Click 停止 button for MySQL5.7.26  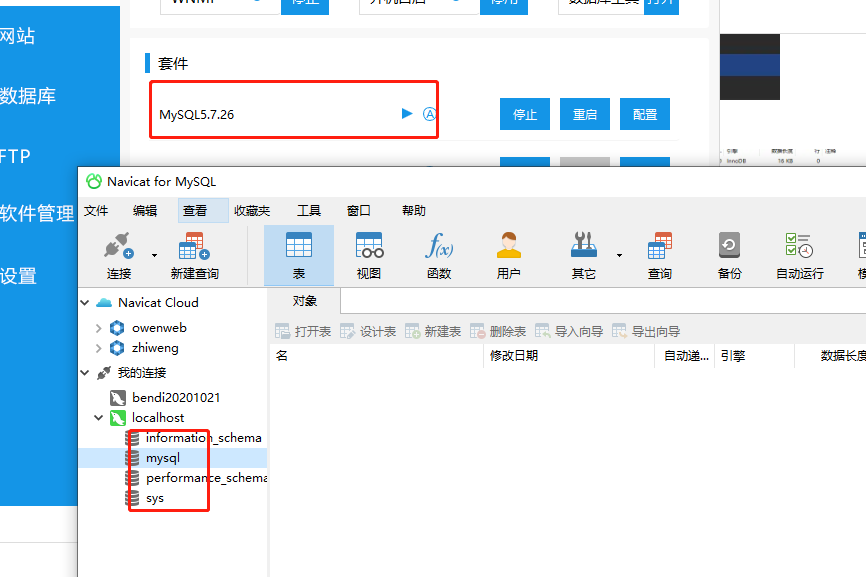pos(525,114)
